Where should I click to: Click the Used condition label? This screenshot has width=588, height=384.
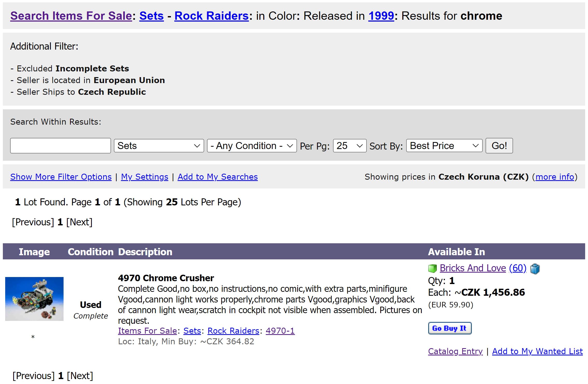tap(91, 305)
